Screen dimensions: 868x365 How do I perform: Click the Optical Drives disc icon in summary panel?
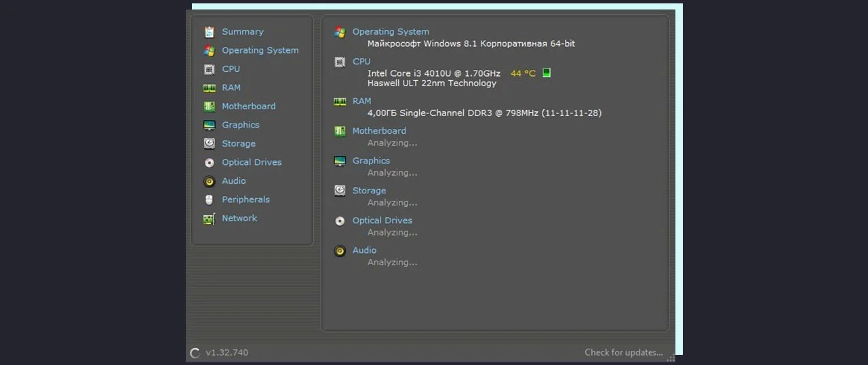tap(340, 220)
